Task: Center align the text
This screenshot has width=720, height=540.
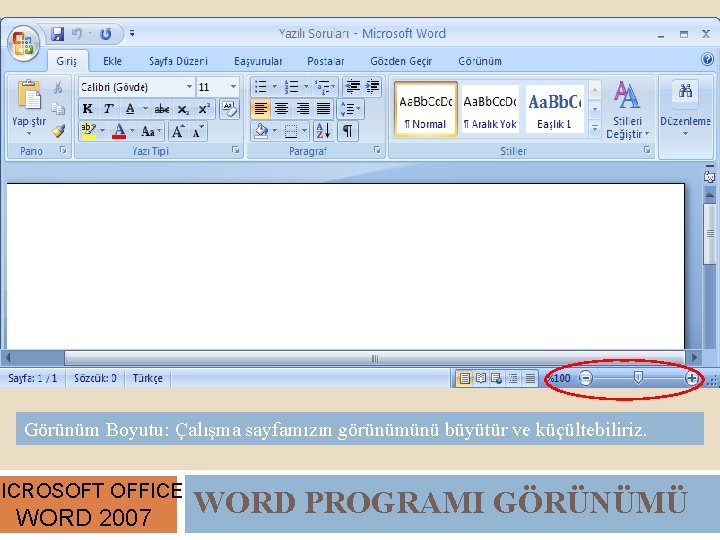Action: tap(281, 109)
